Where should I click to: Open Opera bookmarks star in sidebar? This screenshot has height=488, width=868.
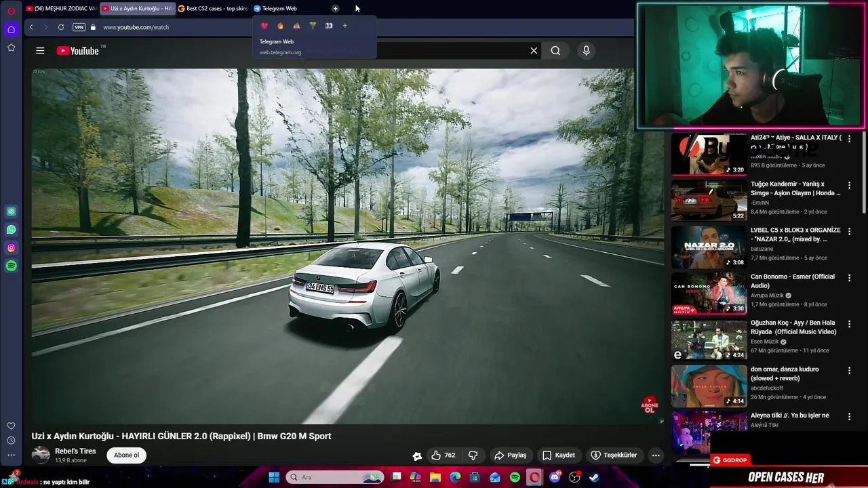(11, 47)
